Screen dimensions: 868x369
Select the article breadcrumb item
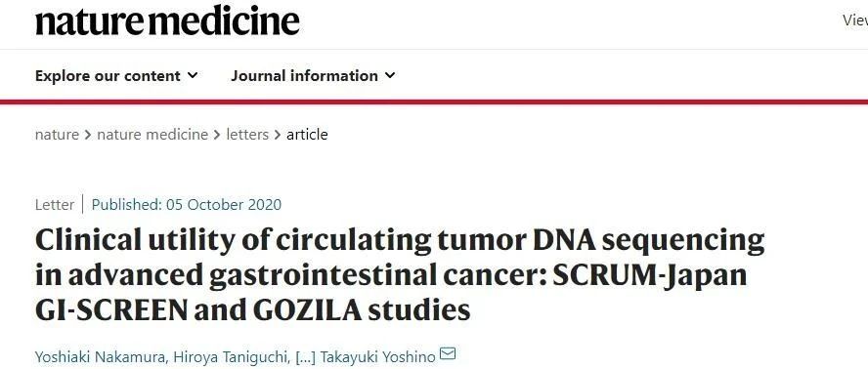[307, 135]
